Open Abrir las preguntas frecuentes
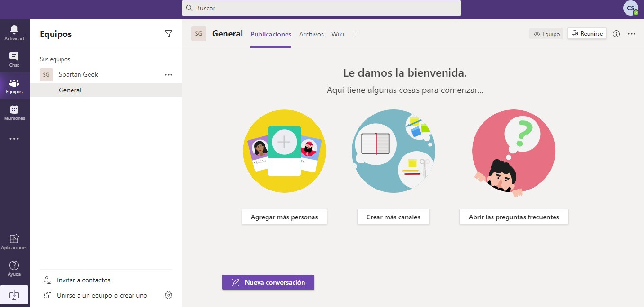 pos(514,217)
